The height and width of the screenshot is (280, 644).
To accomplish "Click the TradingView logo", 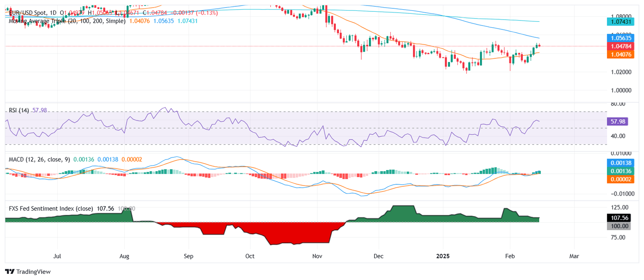I will [28, 272].
